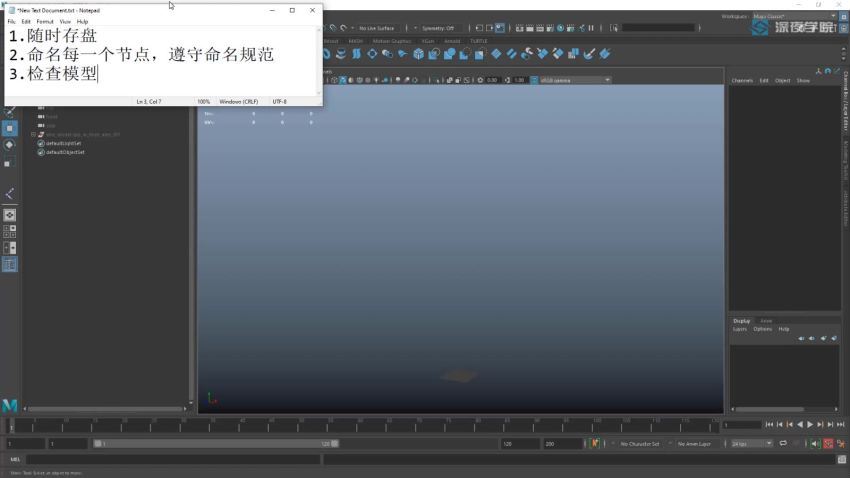Click the Multi-Cut tool shelf icon
This screenshot has width=850, height=478.
542,54
